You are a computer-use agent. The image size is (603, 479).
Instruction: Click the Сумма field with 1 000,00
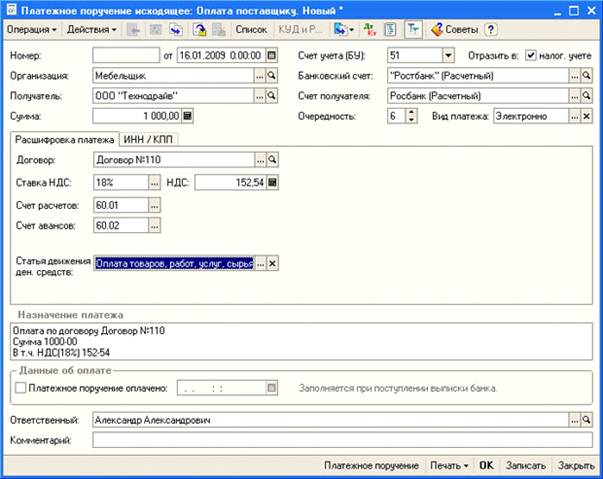pos(137,116)
